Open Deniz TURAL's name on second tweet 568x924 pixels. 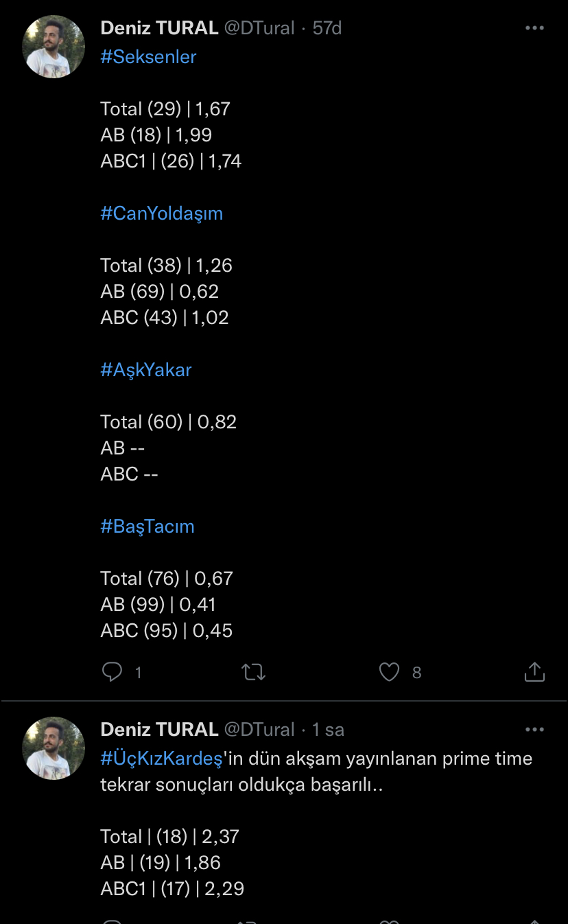point(159,730)
